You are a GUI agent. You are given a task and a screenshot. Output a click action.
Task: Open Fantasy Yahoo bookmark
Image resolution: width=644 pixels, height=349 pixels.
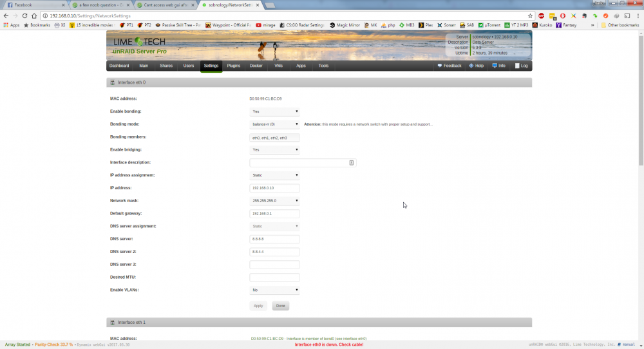(566, 25)
